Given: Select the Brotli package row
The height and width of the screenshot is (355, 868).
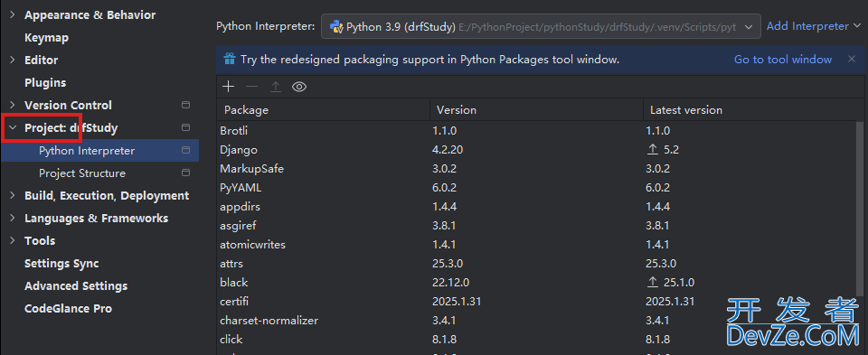Looking at the screenshot, I should pos(536,130).
